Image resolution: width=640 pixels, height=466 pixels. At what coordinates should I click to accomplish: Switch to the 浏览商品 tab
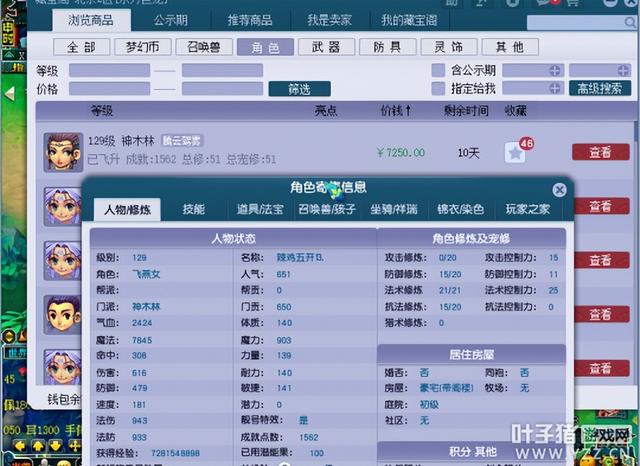[91, 20]
